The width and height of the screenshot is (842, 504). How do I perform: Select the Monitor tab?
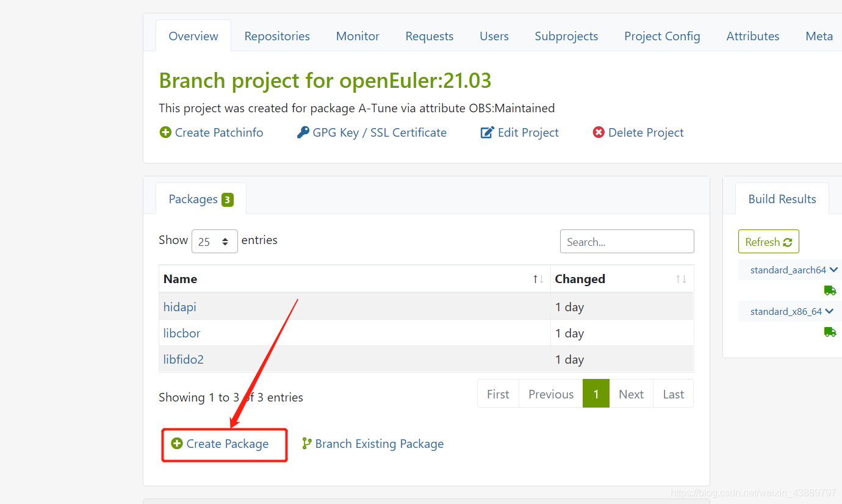click(x=357, y=36)
